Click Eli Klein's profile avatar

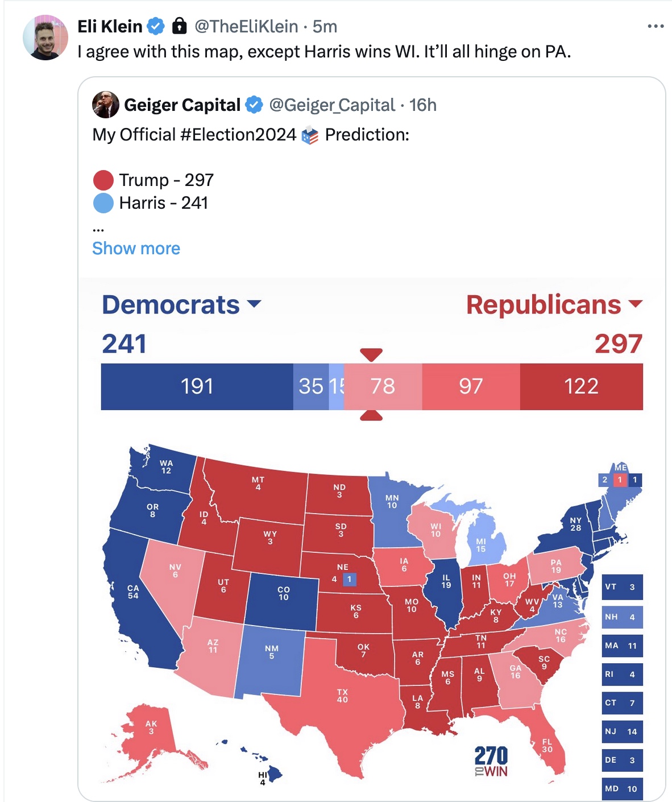pos(45,38)
